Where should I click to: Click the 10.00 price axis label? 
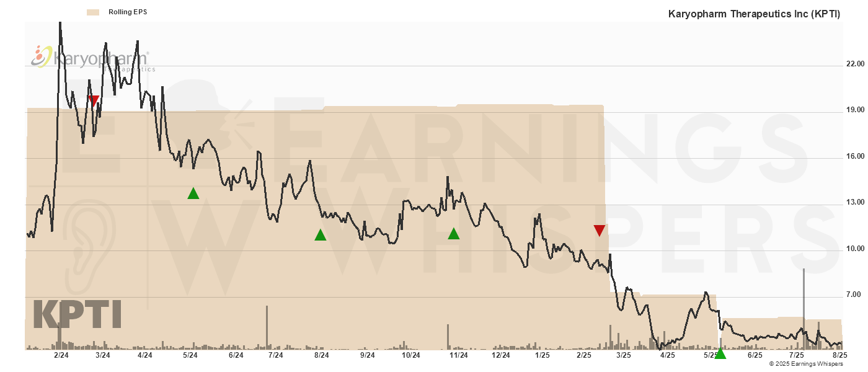point(855,249)
